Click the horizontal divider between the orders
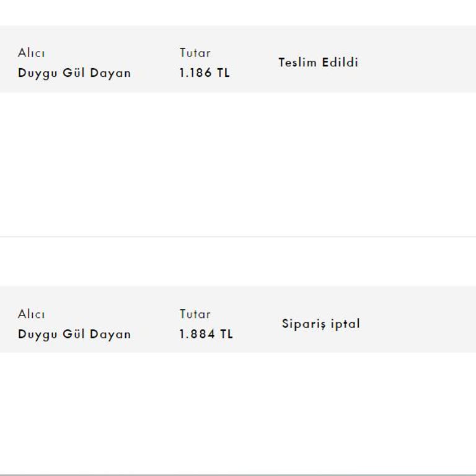The height and width of the screenshot is (476, 476). tap(238, 237)
